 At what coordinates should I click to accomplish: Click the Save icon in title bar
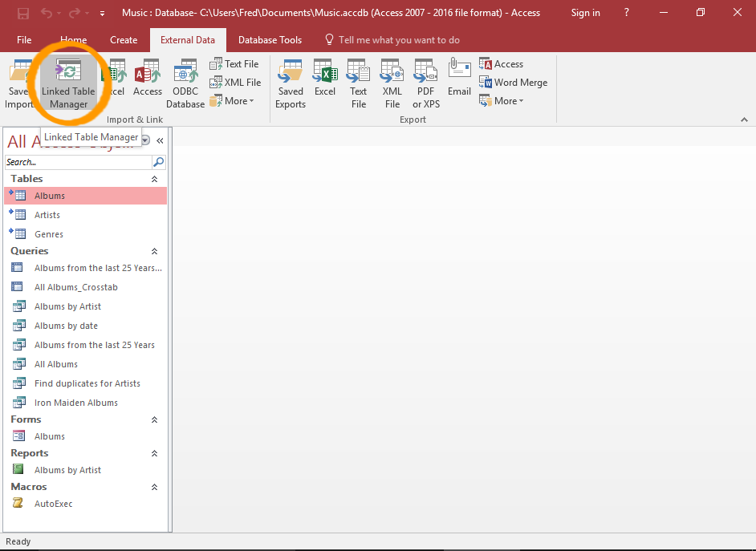pyautogui.click(x=23, y=13)
